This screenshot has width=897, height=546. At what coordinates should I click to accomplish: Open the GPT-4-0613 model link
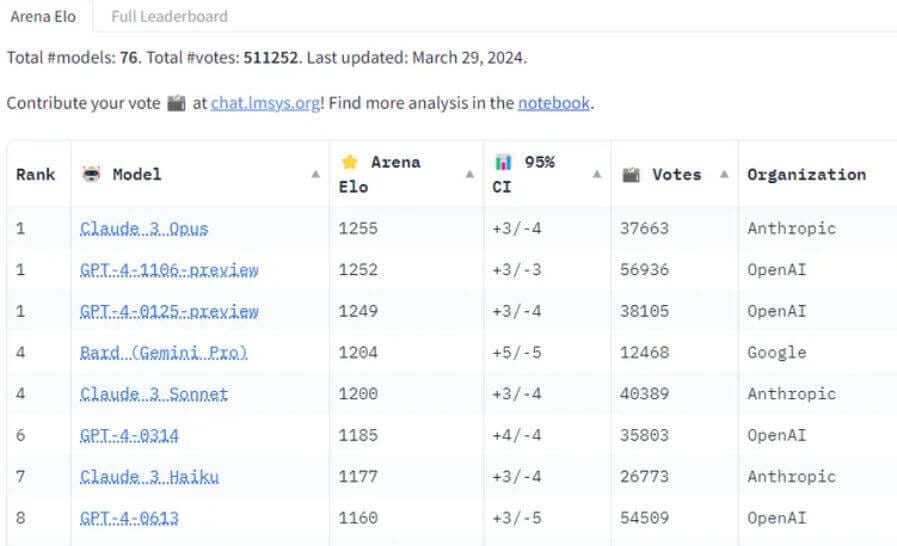click(x=129, y=518)
